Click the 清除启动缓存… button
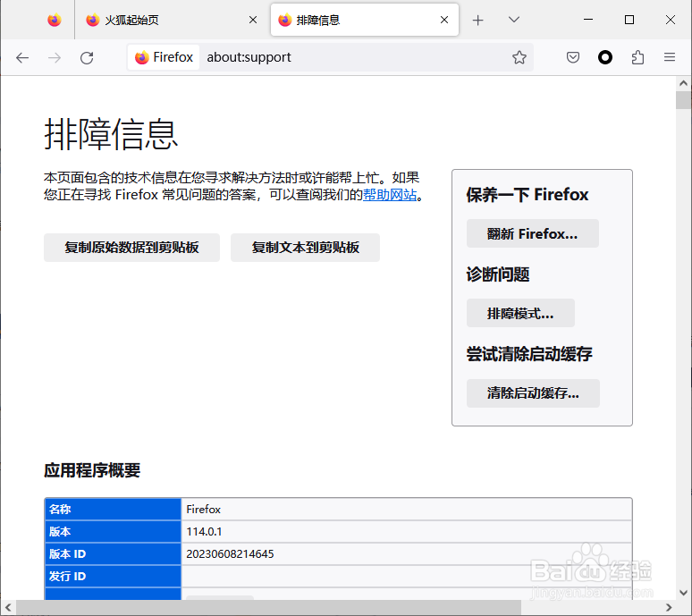The height and width of the screenshot is (616, 692). pos(533,393)
